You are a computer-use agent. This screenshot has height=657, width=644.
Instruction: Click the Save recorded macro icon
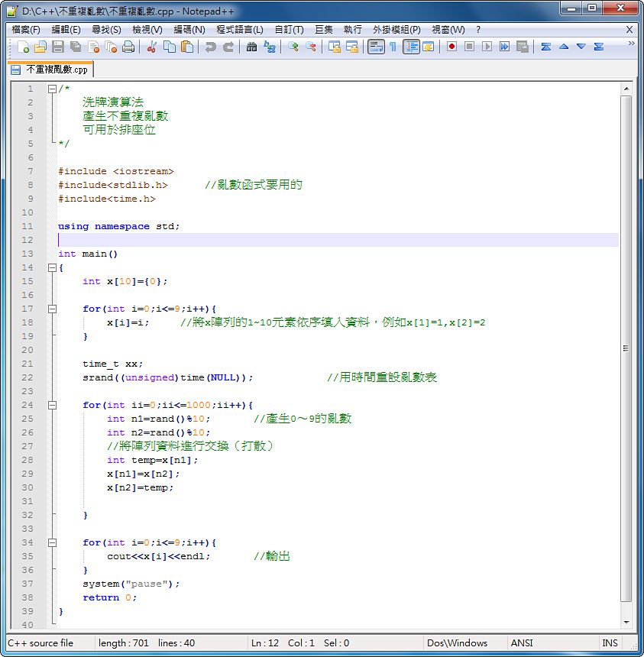tap(522, 47)
